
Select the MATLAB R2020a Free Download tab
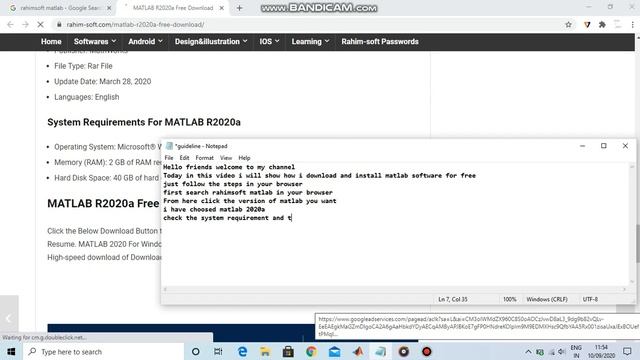pos(173,8)
